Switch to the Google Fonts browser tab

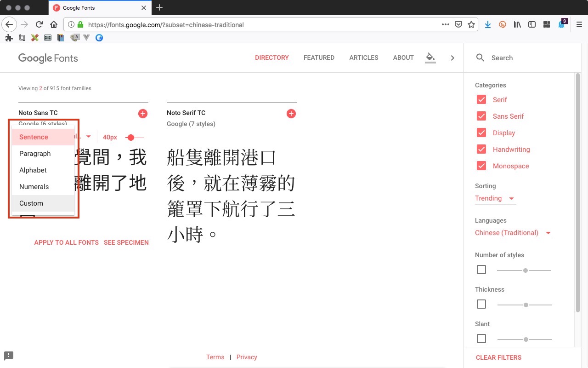pyautogui.click(x=99, y=8)
